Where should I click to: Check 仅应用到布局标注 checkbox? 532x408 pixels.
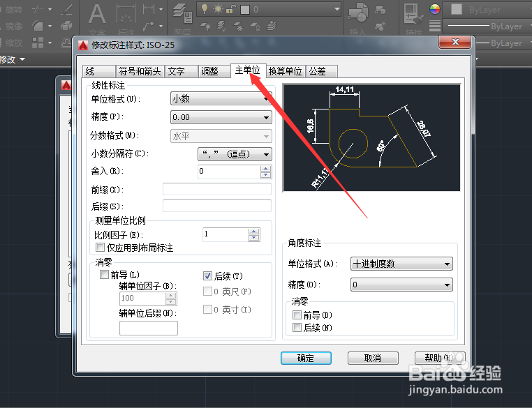click(x=100, y=247)
